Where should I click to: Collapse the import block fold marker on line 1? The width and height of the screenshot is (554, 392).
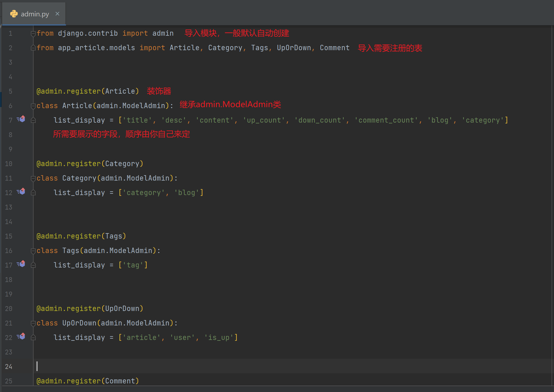[33, 34]
